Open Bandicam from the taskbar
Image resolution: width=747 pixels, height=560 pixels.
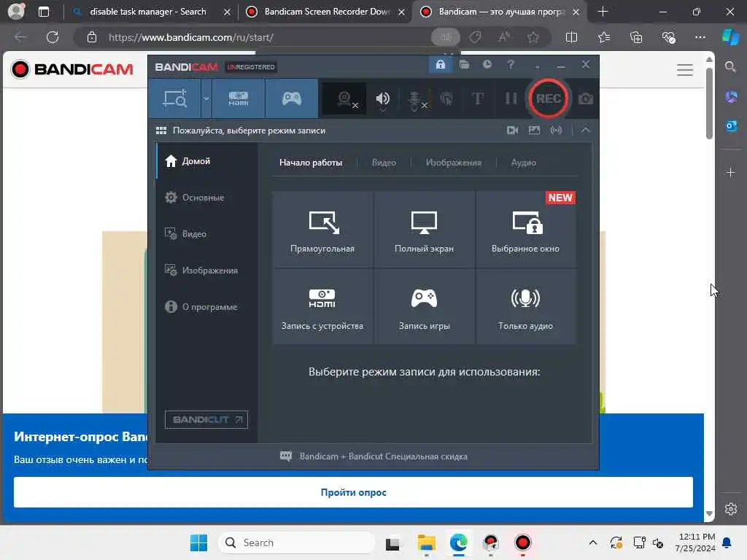click(522, 542)
